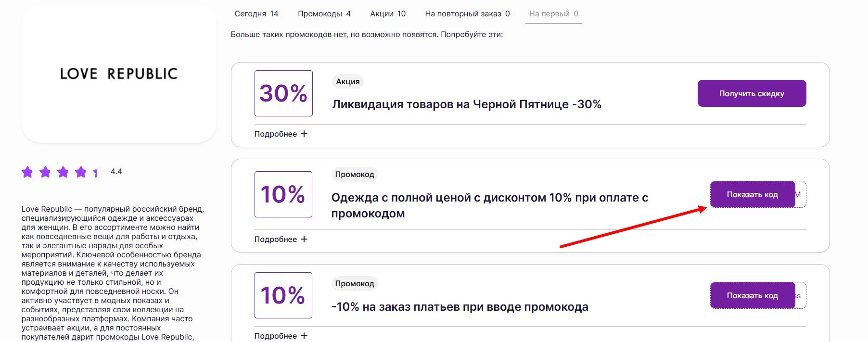This screenshot has width=868, height=342.
Task: Open the Ликвидация товаров на Черной Пятнице title
Action: [467, 104]
